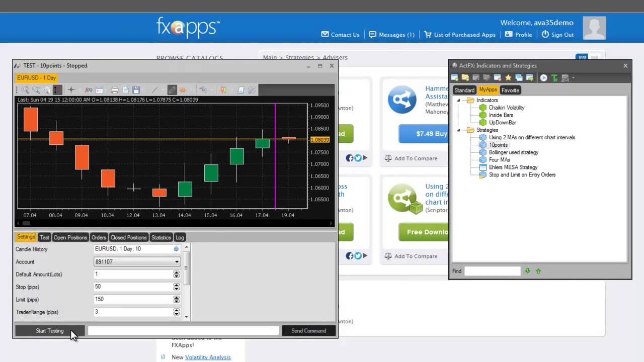This screenshot has width=644, height=362.
Task: Click the grid view icon on the webpage
Action: tap(582, 57)
